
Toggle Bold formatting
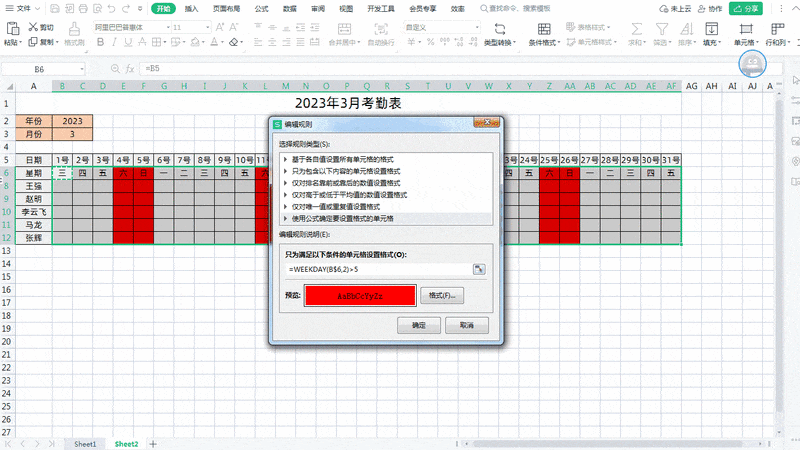(100, 42)
